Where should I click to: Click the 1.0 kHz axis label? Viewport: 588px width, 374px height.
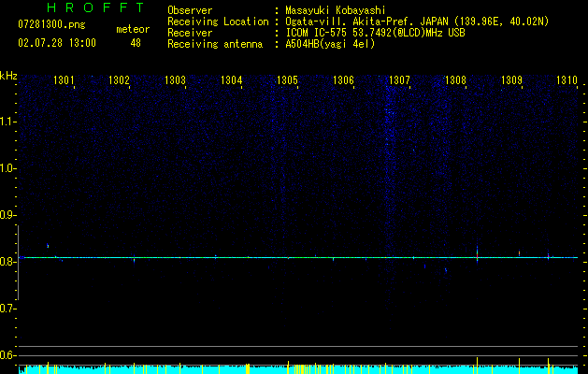point(8,168)
